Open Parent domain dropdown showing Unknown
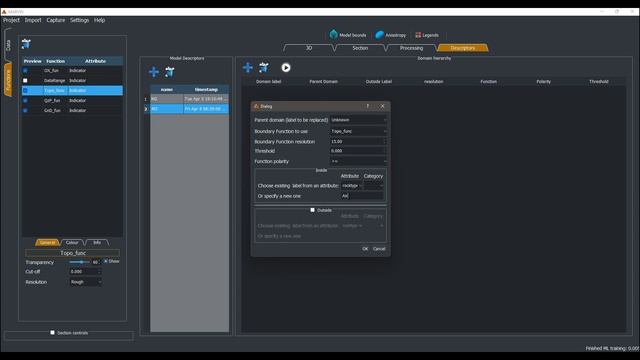The height and width of the screenshot is (360, 640). (x=358, y=120)
